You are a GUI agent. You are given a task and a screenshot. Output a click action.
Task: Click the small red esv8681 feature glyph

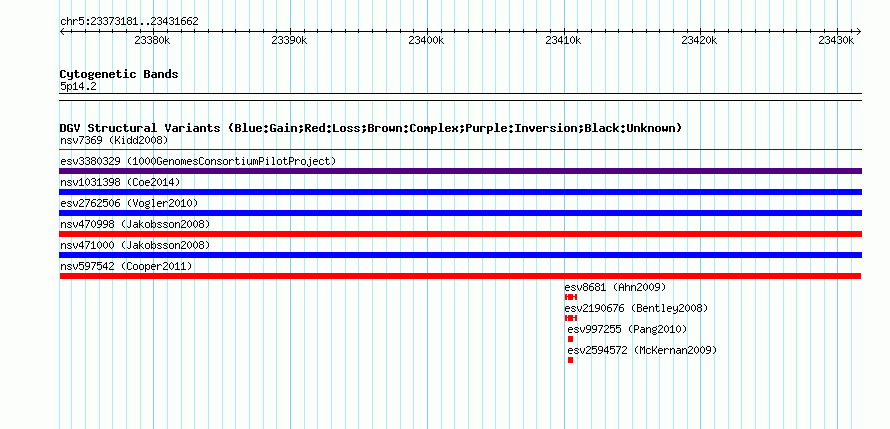571,297
